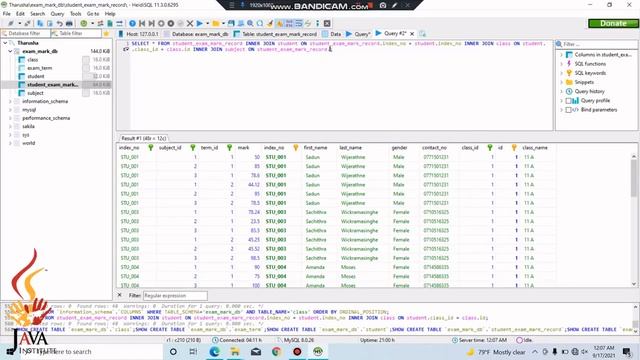Close the Query #2 tab X
The height and width of the screenshot is (360, 640).
click(x=412, y=34)
